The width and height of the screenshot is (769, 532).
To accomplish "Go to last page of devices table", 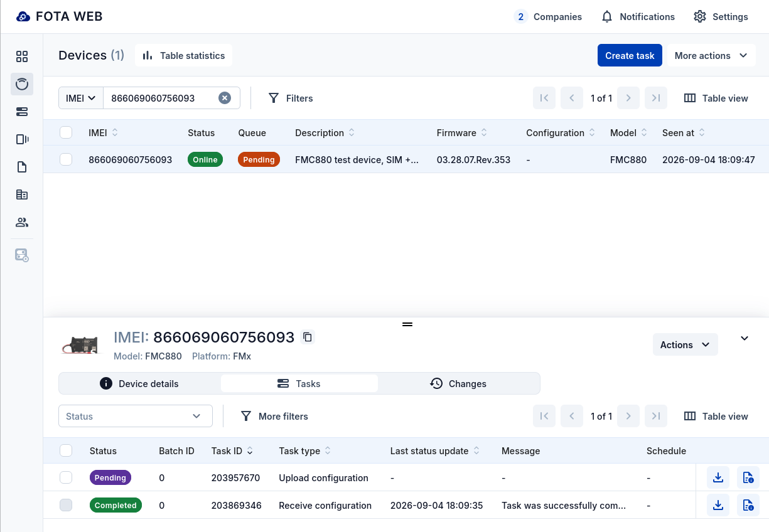I will coord(656,98).
